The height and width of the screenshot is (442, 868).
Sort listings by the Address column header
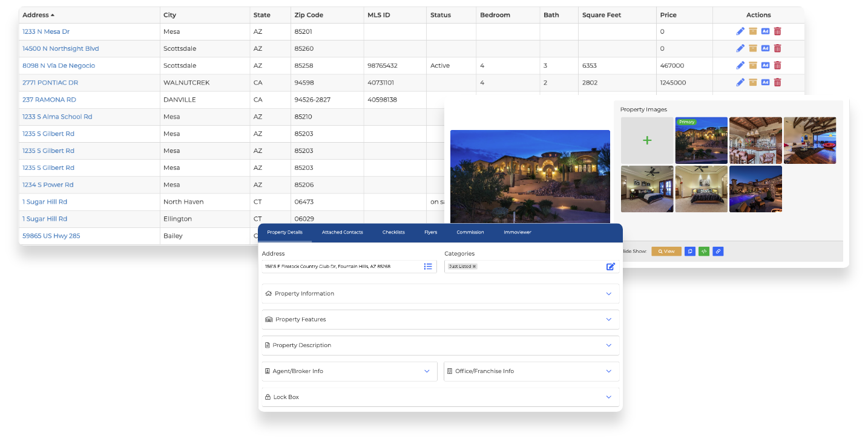[x=33, y=14]
